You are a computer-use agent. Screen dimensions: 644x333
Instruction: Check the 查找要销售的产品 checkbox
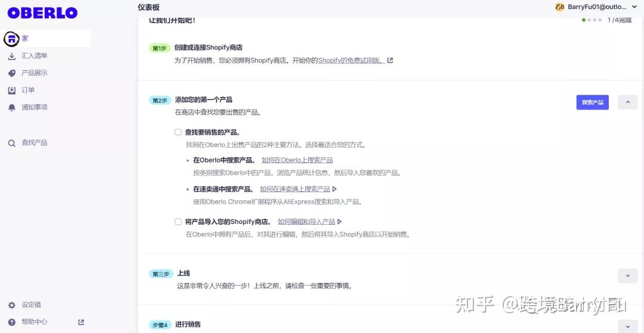coord(178,132)
